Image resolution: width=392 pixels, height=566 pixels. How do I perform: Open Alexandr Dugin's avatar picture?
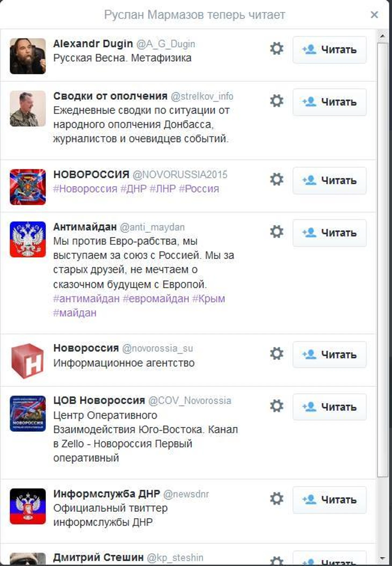point(28,56)
